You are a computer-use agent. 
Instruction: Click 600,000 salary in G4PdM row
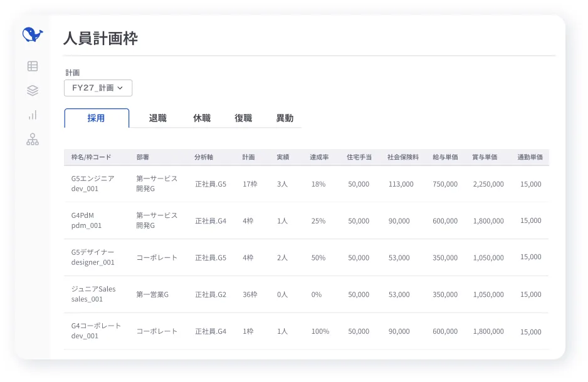[445, 221]
